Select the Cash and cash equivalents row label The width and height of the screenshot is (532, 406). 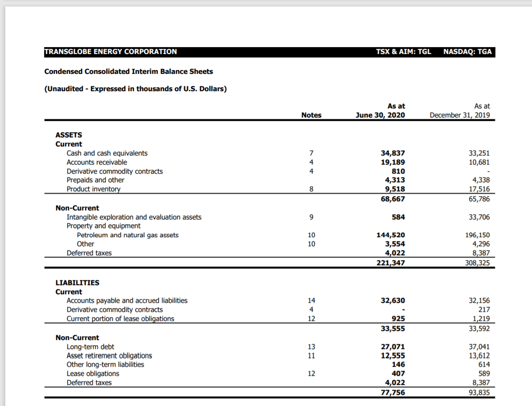(107, 153)
